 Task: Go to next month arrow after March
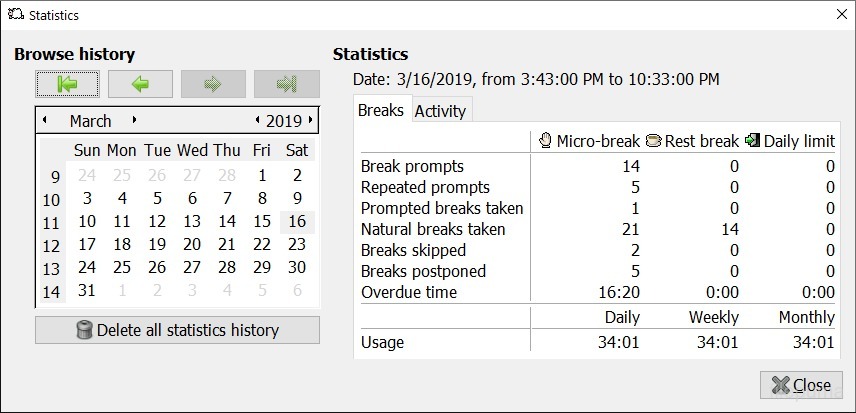(x=134, y=119)
